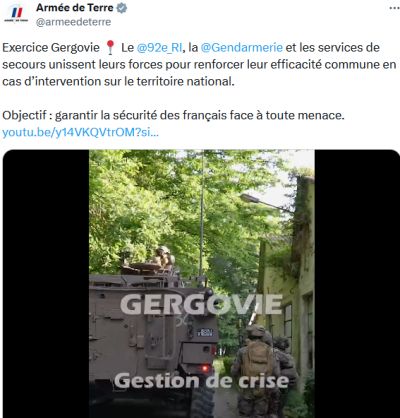
Task: Open the @92e_RI mention
Action: [x=160, y=48]
